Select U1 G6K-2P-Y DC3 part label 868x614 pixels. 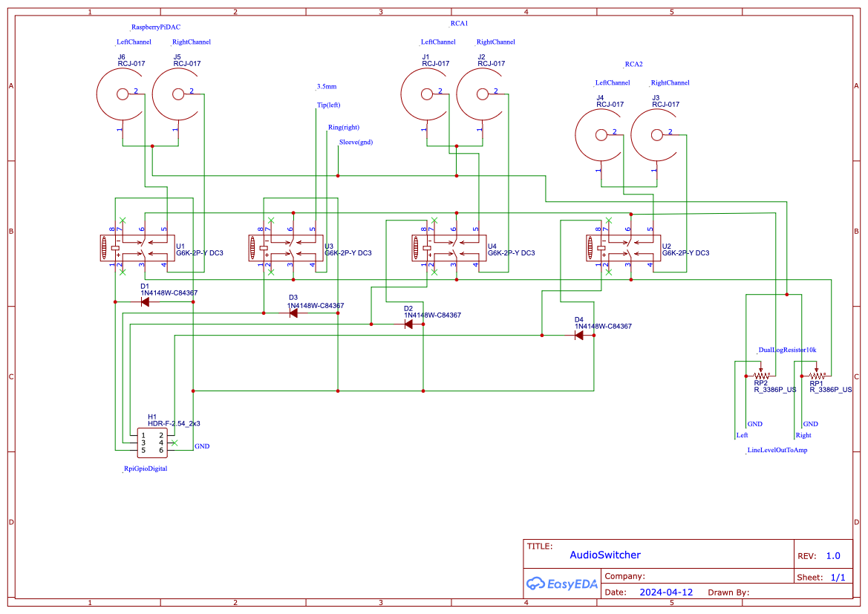point(200,253)
